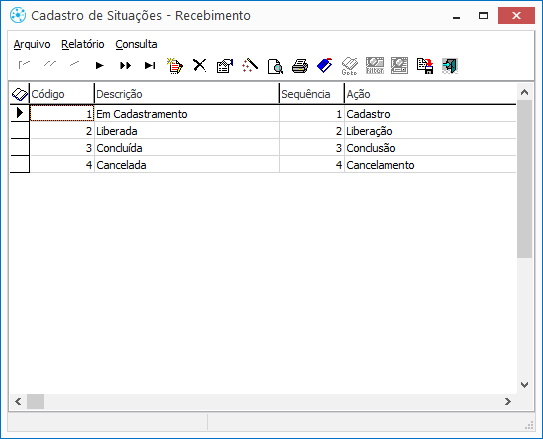Click the new record toolbar icon

(175, 65)
